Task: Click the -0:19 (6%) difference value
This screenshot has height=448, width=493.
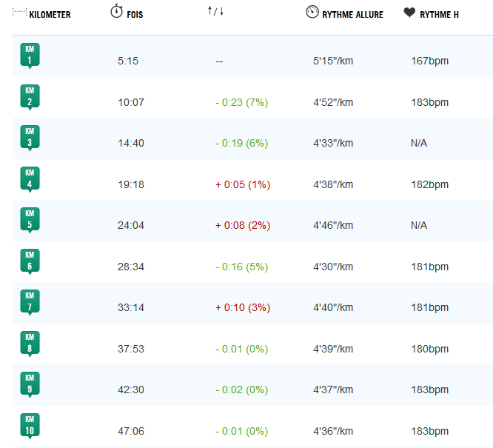Action: [241, 144]
